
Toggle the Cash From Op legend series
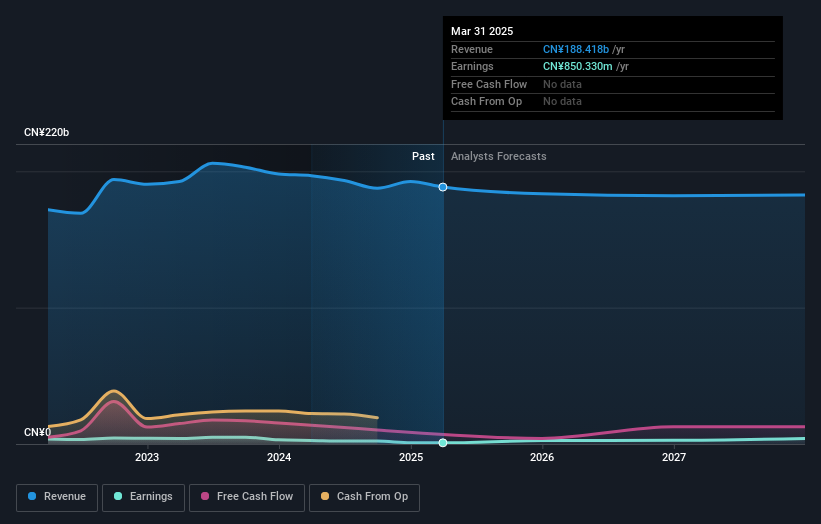coord(364,497)
